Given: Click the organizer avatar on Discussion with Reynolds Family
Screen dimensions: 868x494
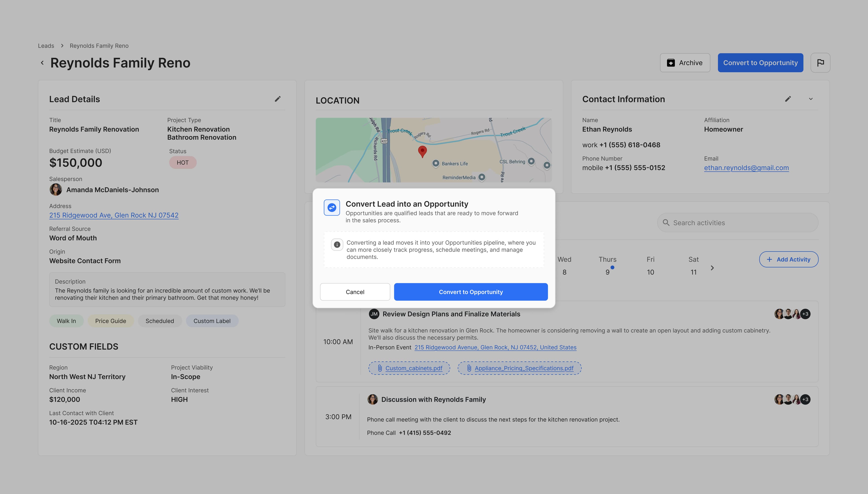Looking at the screenshot, I should [373, 399].
